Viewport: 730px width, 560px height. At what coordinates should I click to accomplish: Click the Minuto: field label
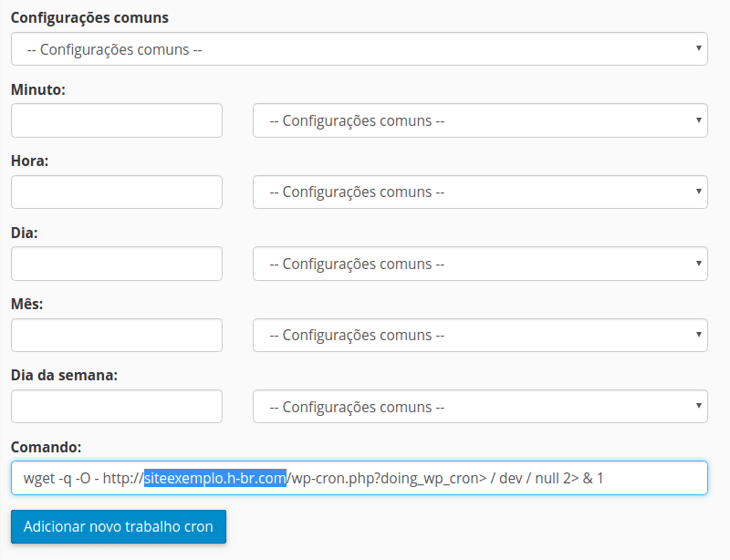(38, 89)
